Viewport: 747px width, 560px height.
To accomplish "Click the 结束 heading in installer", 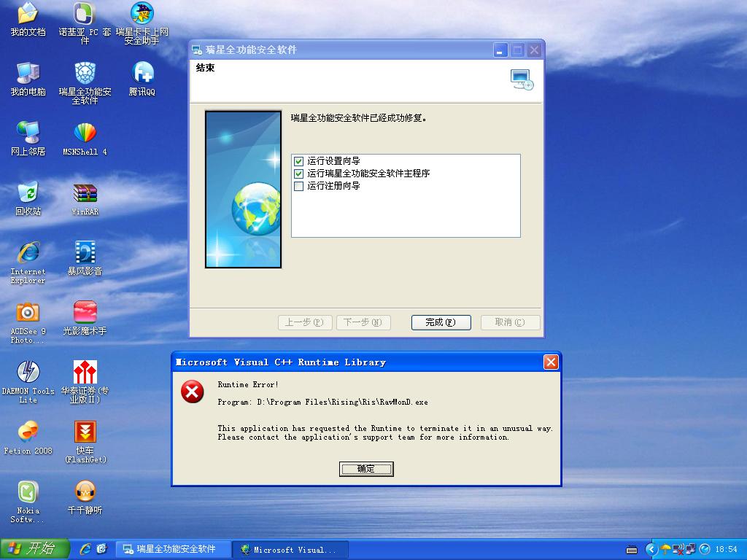I will click(205, 68).
